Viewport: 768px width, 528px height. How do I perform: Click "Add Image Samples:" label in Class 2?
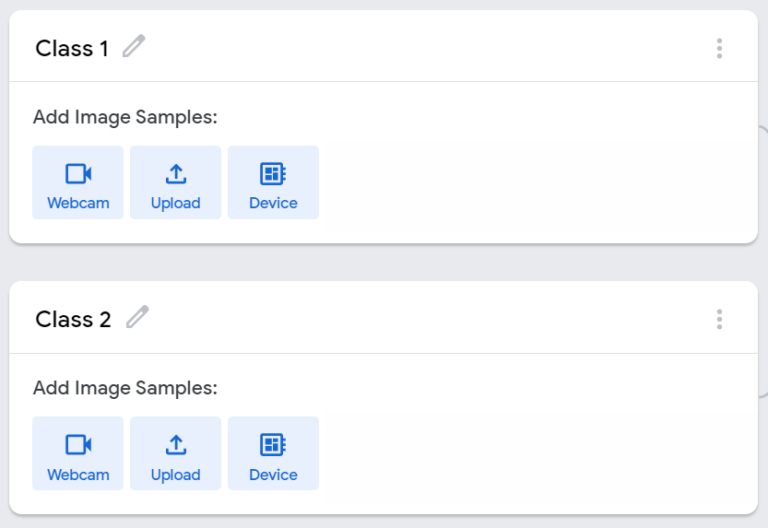(x=125, y=388)
